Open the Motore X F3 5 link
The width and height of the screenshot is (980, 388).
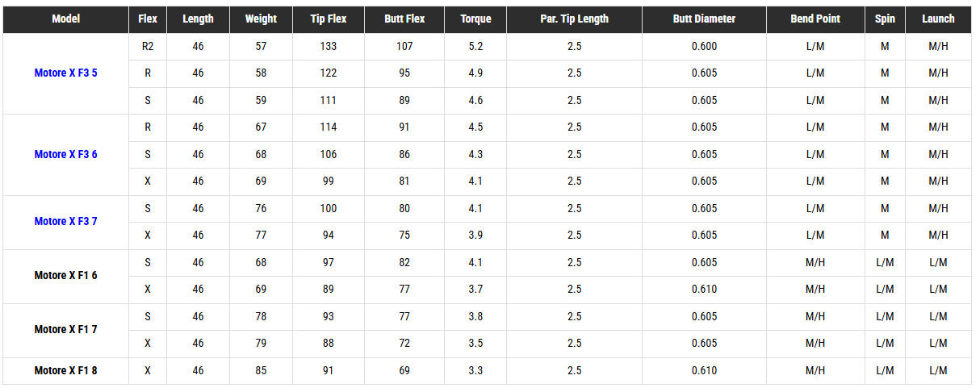click(65, 73)
